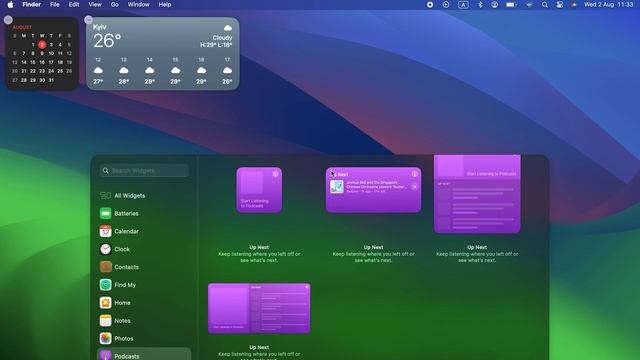This screenshot has width=640, height=360.
Task: Click the Podcasts logo on the medium widget
Action: point(414,174)
